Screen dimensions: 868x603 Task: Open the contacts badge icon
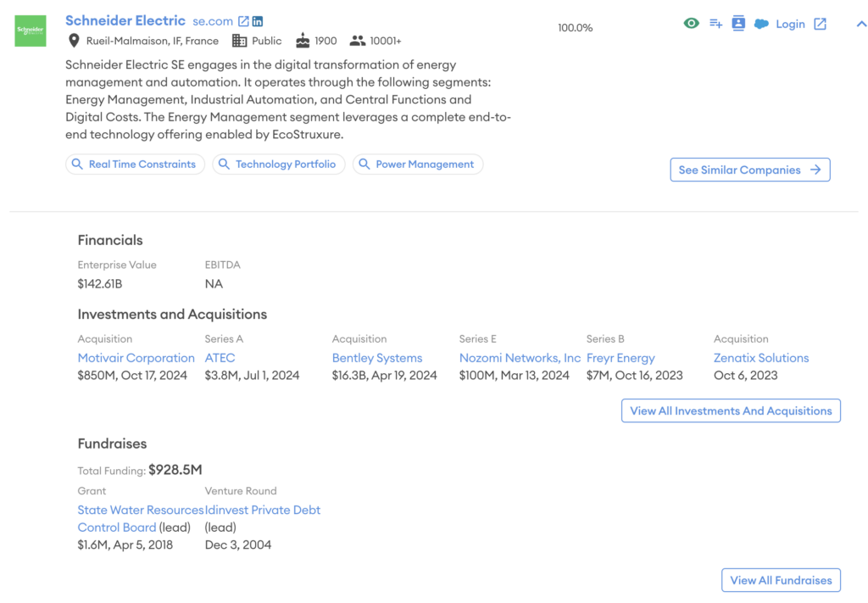[738, 23]
